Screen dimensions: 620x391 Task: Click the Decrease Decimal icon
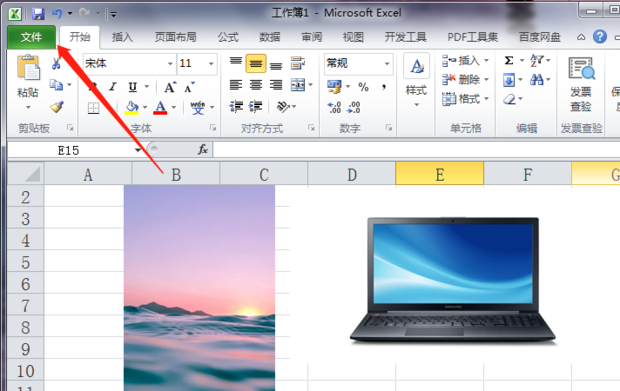pyautogui.click(x=353, y=107)
